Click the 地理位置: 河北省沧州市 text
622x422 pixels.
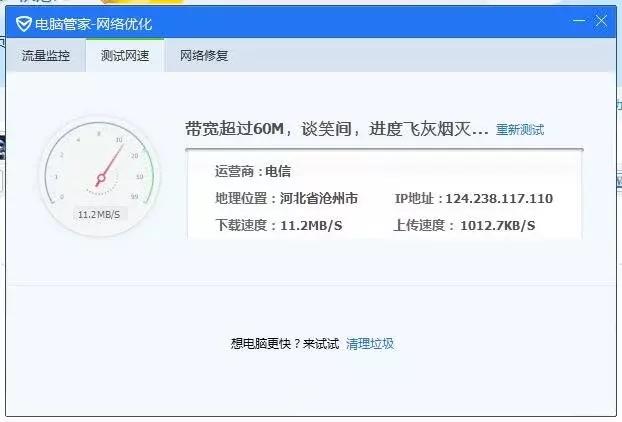(x=286, y=198)
